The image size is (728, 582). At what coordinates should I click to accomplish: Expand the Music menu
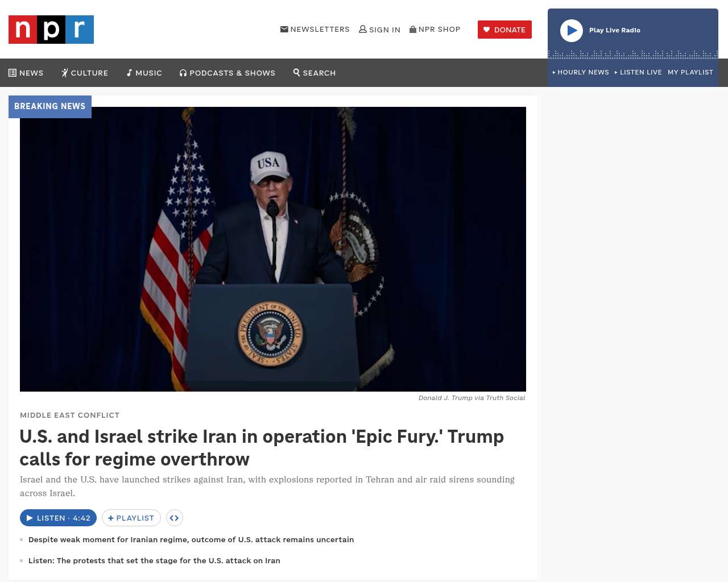144,73
